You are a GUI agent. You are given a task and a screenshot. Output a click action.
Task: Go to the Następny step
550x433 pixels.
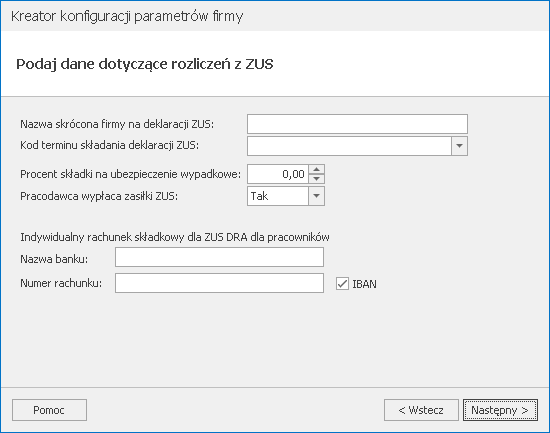tap(500, 410)
